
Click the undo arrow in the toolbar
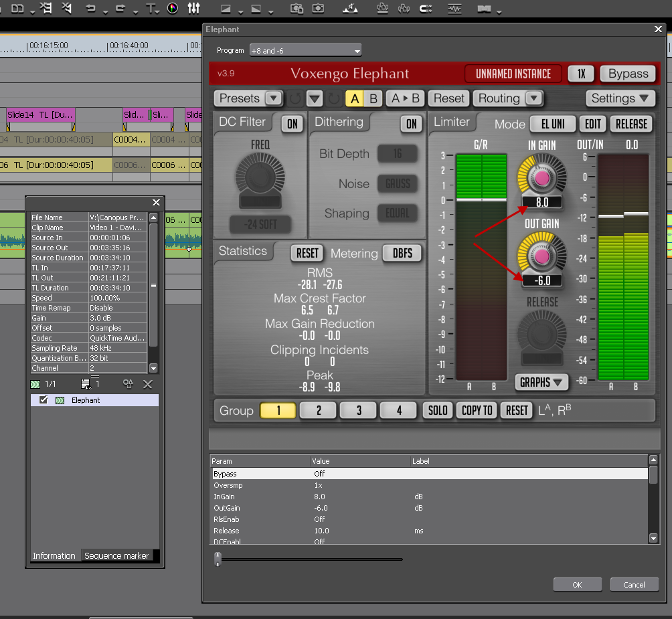[90, 9]
